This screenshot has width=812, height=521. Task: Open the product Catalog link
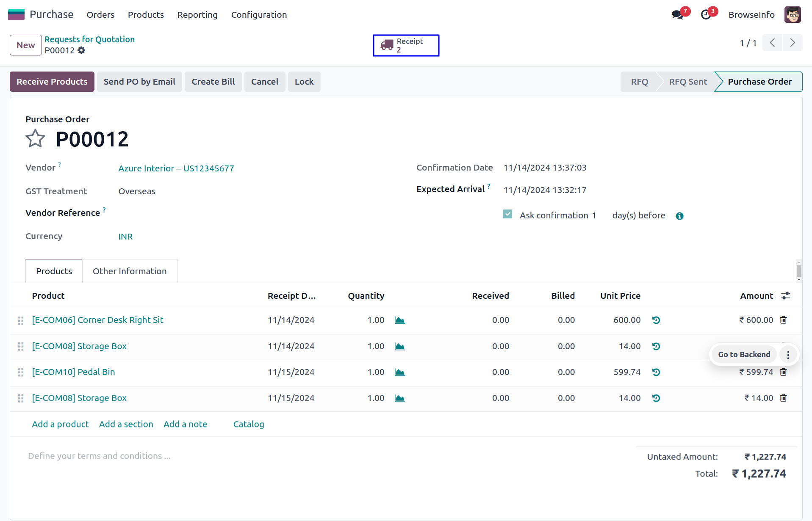(x=249, y=424)
